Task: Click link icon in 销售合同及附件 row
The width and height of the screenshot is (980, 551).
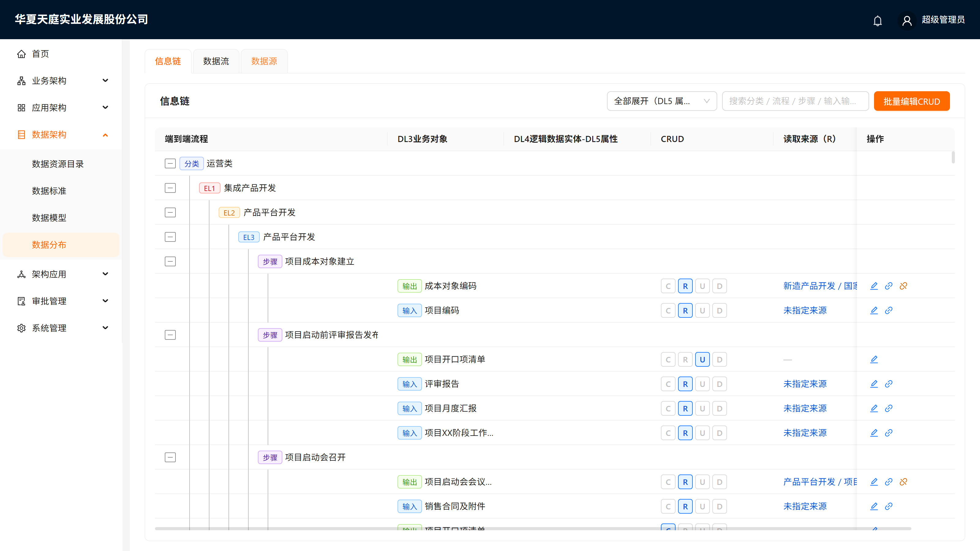Action: 889,506
